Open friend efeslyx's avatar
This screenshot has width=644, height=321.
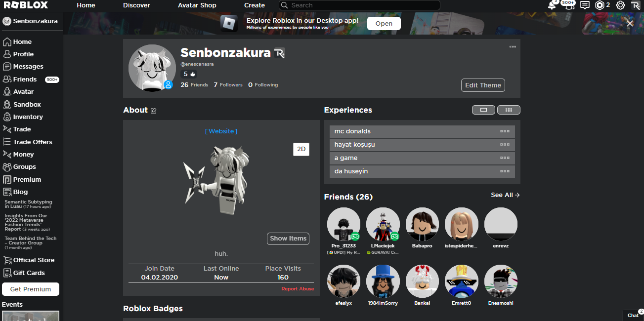point(343,281)
